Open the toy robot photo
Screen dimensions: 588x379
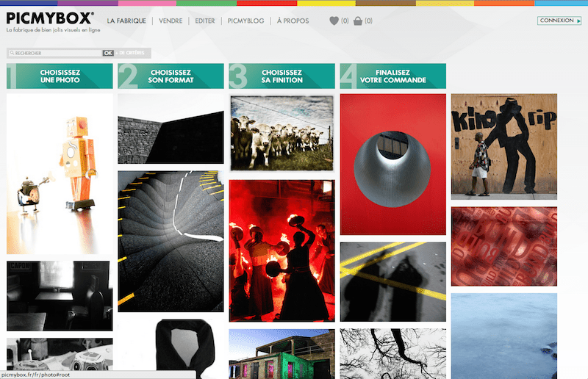coord(60,173)
